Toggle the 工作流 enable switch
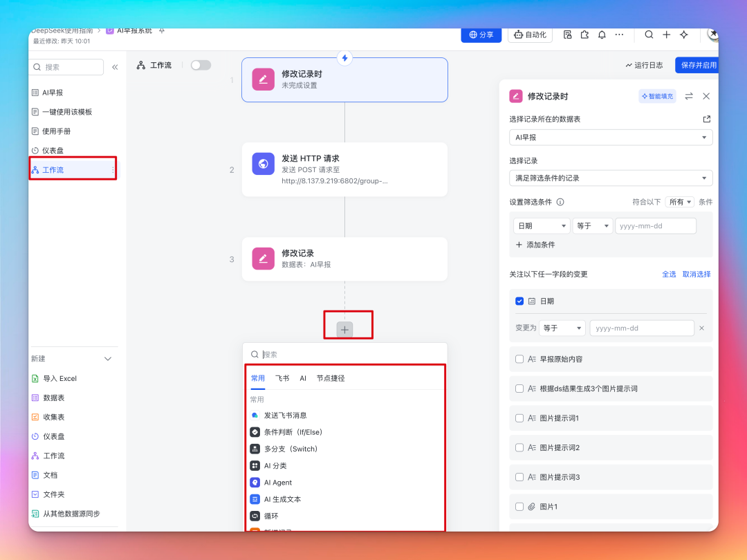 [x=201, y=65]
